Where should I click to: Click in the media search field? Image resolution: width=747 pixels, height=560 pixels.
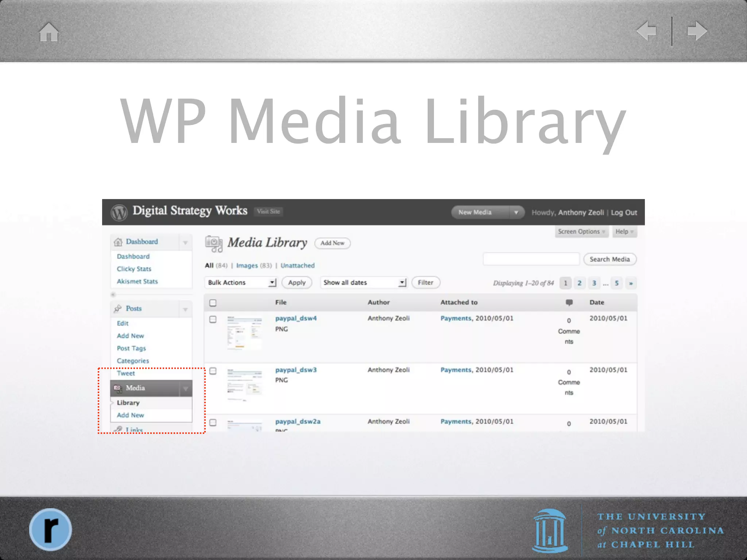(x=531, y=259)
